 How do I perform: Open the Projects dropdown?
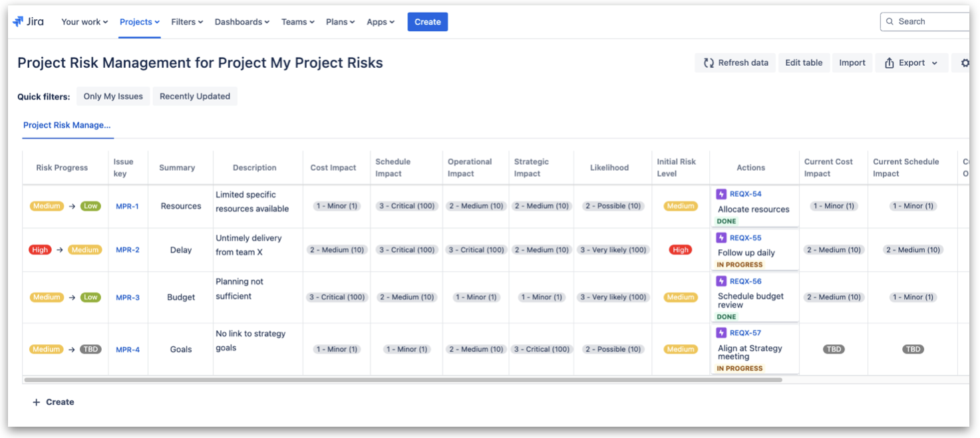tap(138, 21)
